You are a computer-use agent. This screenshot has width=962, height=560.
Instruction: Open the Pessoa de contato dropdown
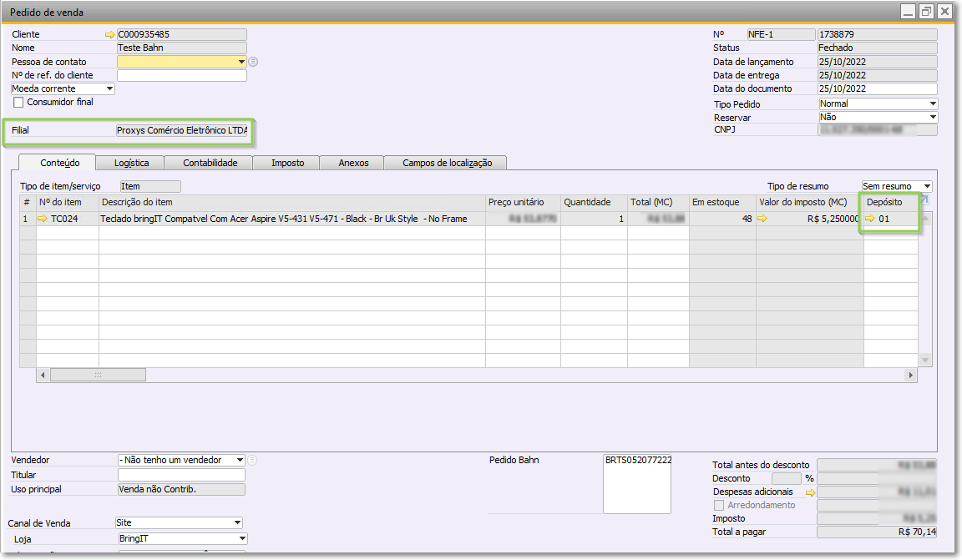click(x=241, y=62)
